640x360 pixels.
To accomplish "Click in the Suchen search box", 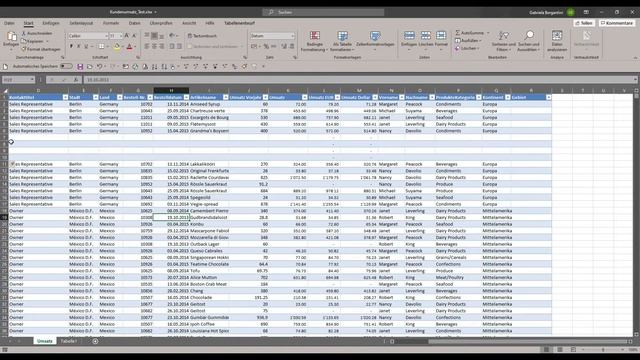I will [323, 12].
